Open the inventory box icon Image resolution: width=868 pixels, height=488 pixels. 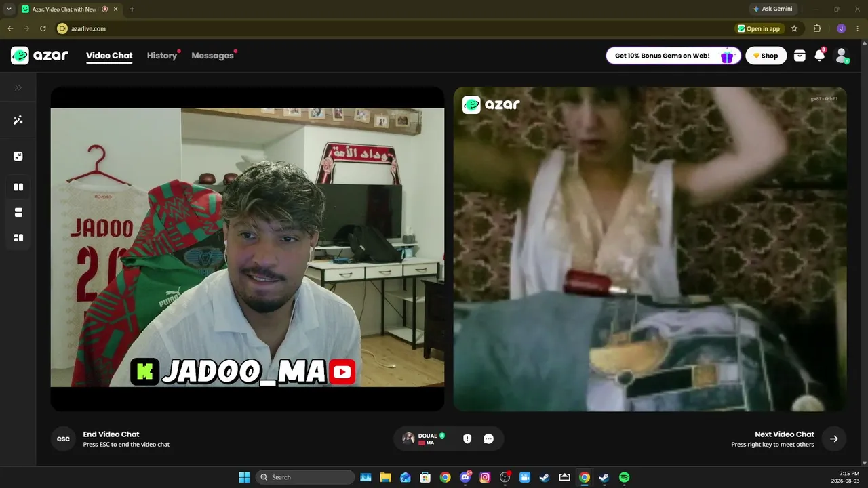tap(800, 56)
